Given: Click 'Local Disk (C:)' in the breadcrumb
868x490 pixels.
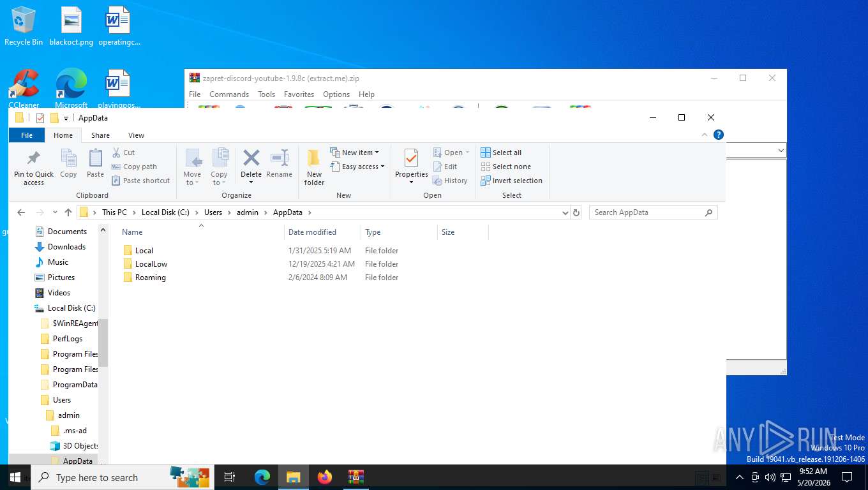Looking at the screenshot, I should click(x=165, y=212).
